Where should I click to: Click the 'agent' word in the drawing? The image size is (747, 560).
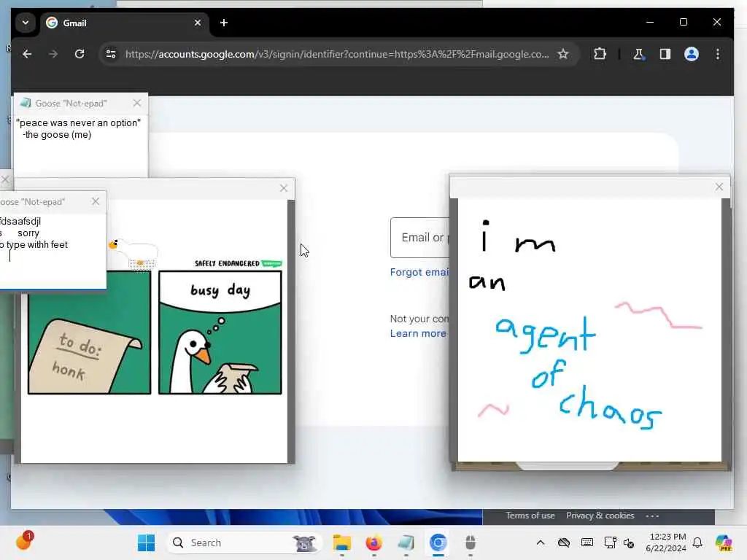point(546,335)
